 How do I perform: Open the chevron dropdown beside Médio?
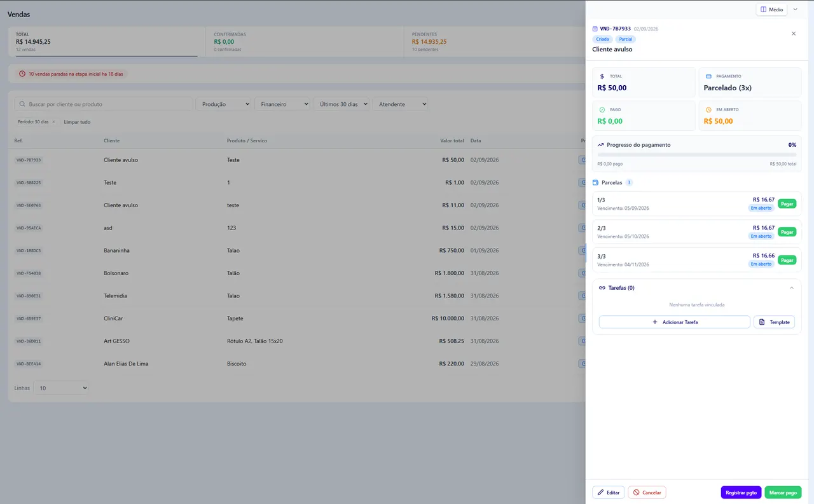(795, 10)
